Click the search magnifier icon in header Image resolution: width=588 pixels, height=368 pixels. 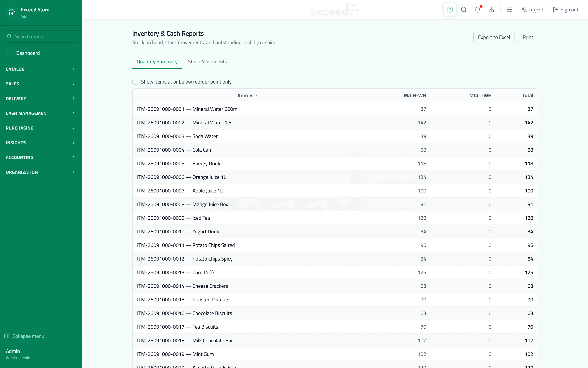click(x=464, y=10)
